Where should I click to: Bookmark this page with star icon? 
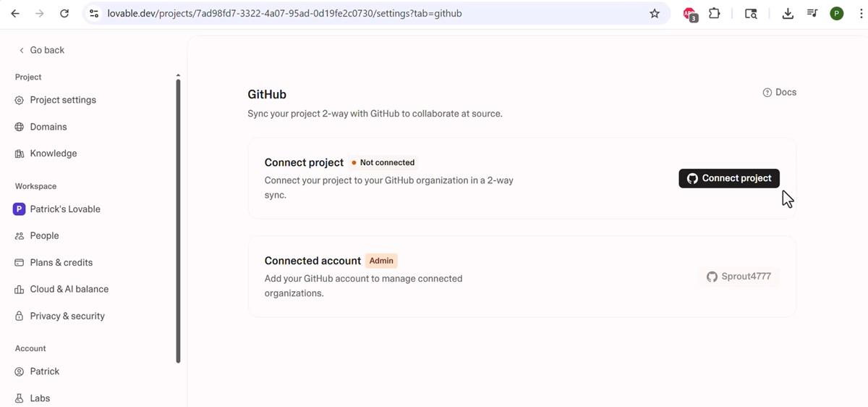point(655,13)
